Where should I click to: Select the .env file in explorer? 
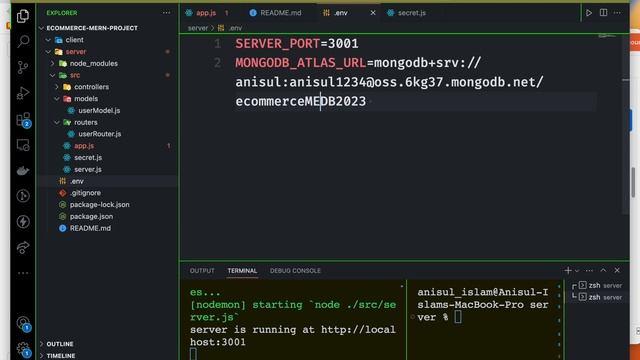click(108, 181)
